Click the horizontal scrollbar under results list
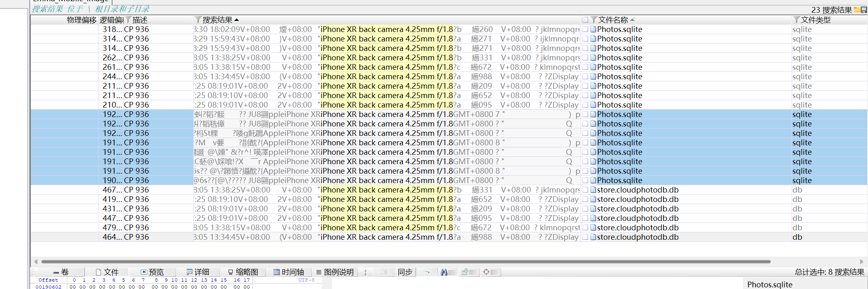The height and width of the screenshot is (289, 868). click(x=405, y=261)
